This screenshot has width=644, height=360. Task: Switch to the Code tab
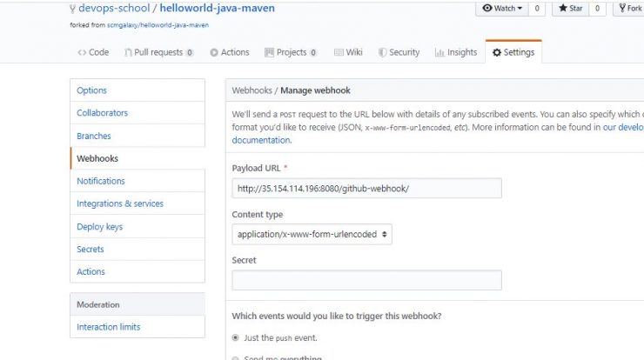tap(93, 52)
